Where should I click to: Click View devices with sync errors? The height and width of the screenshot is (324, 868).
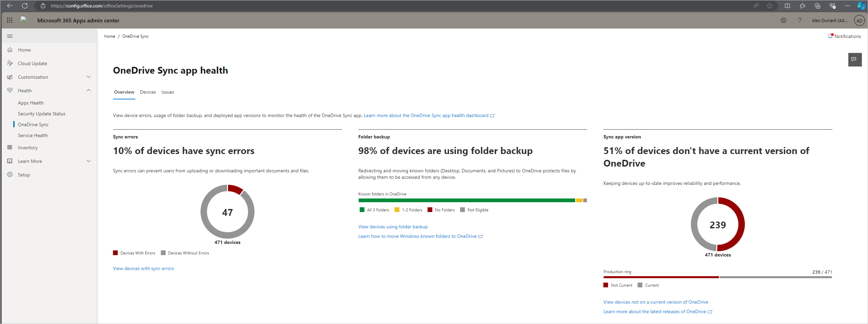click(144, 268)
